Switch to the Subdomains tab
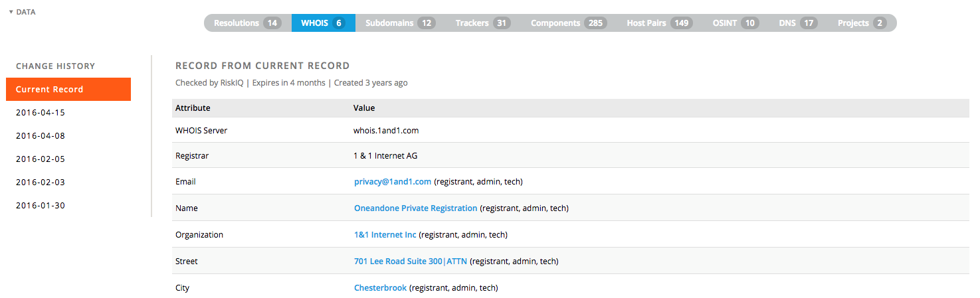Image resolution: width=980 pixels, height=298 pixels. pyautogui.click(x=400, y=23)
